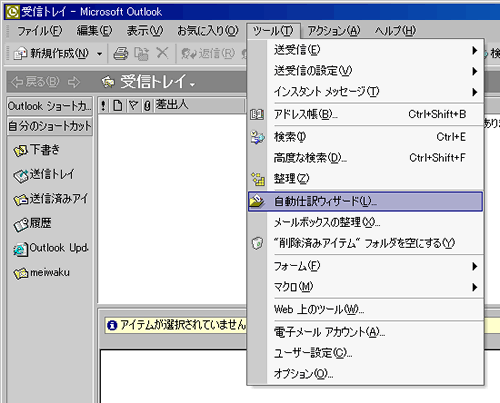500x403 pixels.
Task: Select Outlook ショートカット group button
Action: tap(50, 106)
